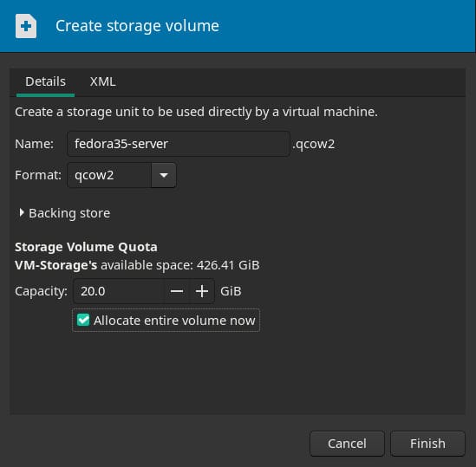Click the 'Storage Volume Quota' heading
Screen dimensions: 476x467
click(x=86, y=247)
